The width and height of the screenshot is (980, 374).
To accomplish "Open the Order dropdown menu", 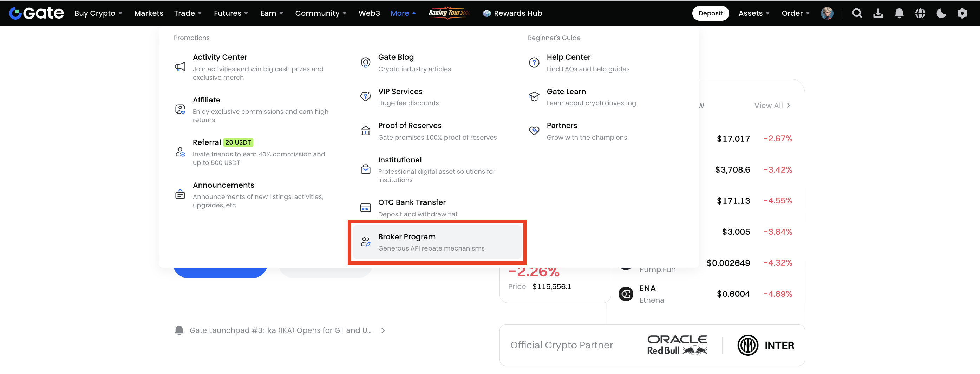I will tap(795, 13).
